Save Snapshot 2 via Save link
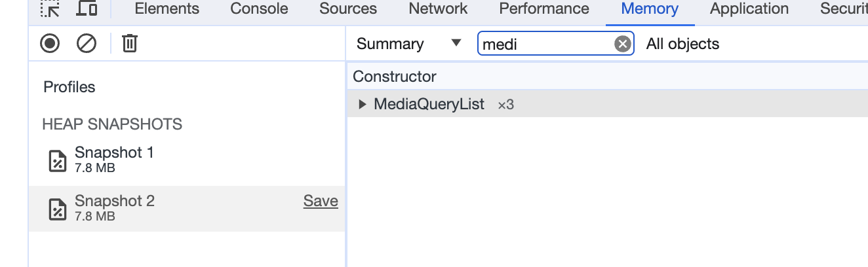 tap(321, 201)
